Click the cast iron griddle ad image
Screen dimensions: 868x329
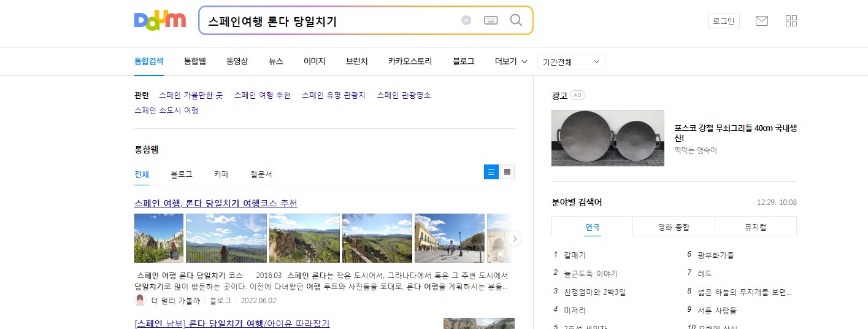[x=607, y=138]
